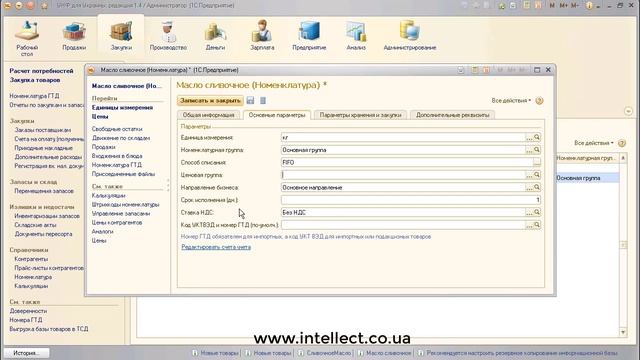The width and height of the screenshot is (640, 360).
Task: Click the Ставка НДС field with Без НДС
Action: tap(403, 212)
